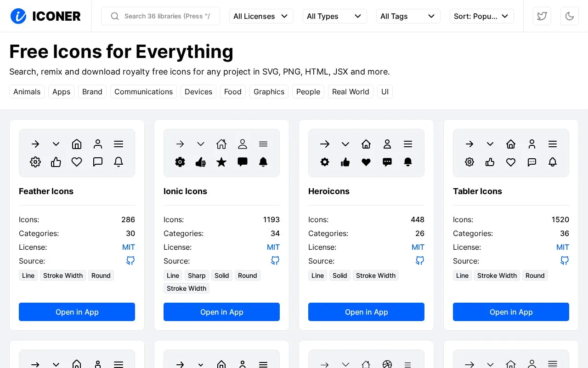
Task: Open the All Types dropdown
Action: tap(335, 16)
